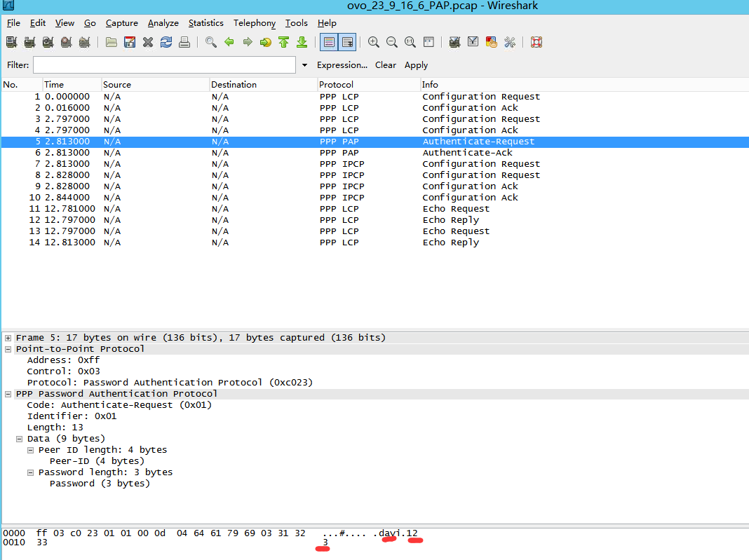Select packet 1 Configuration Request row

tap(375, 97)
